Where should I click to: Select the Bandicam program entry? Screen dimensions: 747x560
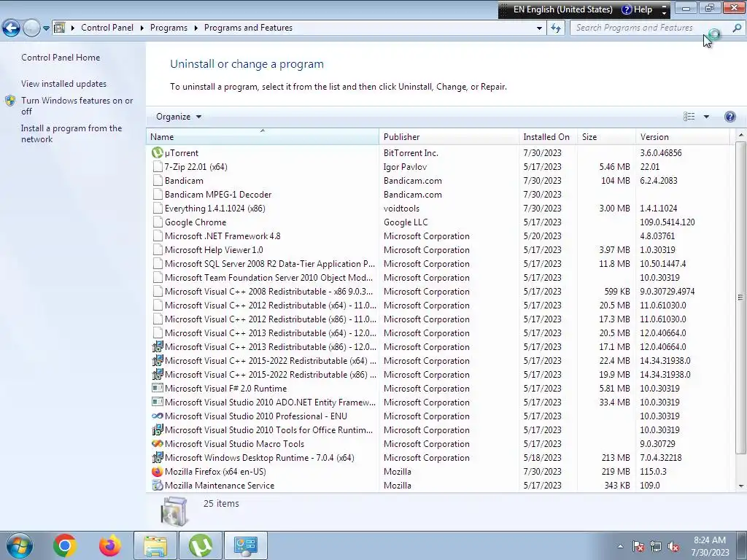click(438, 181)
